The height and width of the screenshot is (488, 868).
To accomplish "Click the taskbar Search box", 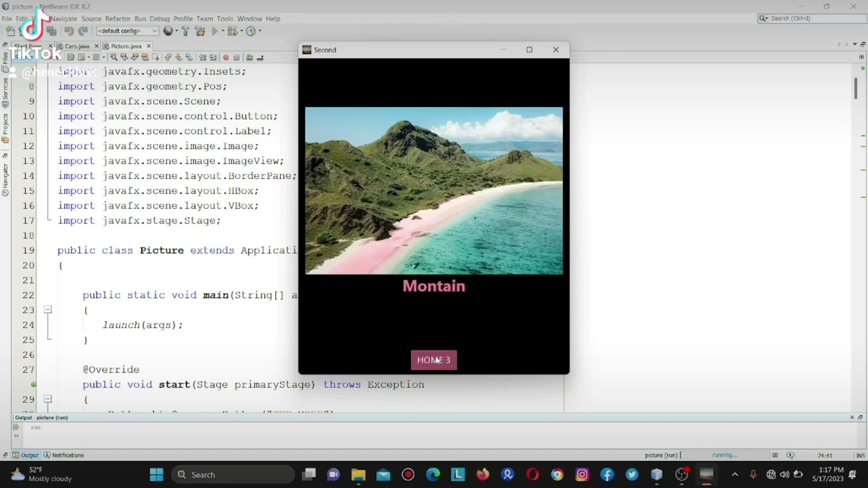I will pyautogui.click(x=233, y=474).
